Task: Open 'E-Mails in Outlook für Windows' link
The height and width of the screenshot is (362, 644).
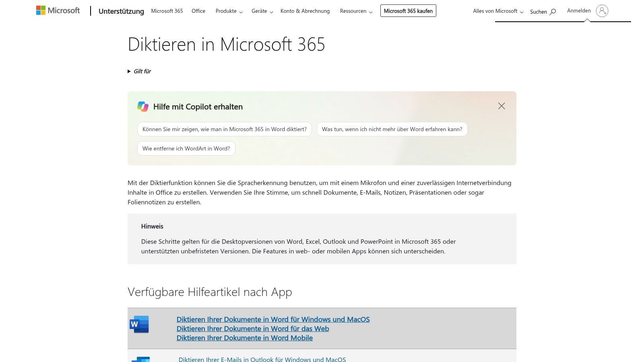Action: click(x=262, y=360)
